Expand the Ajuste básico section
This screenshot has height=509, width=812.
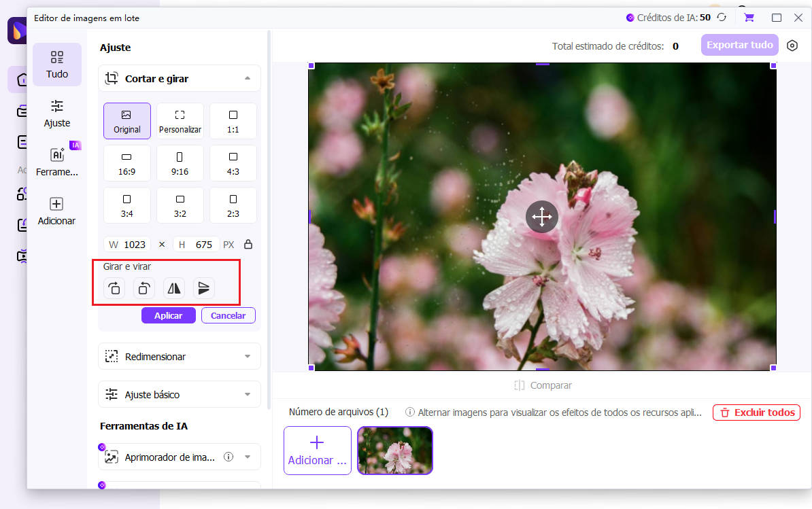coord(247,394)
